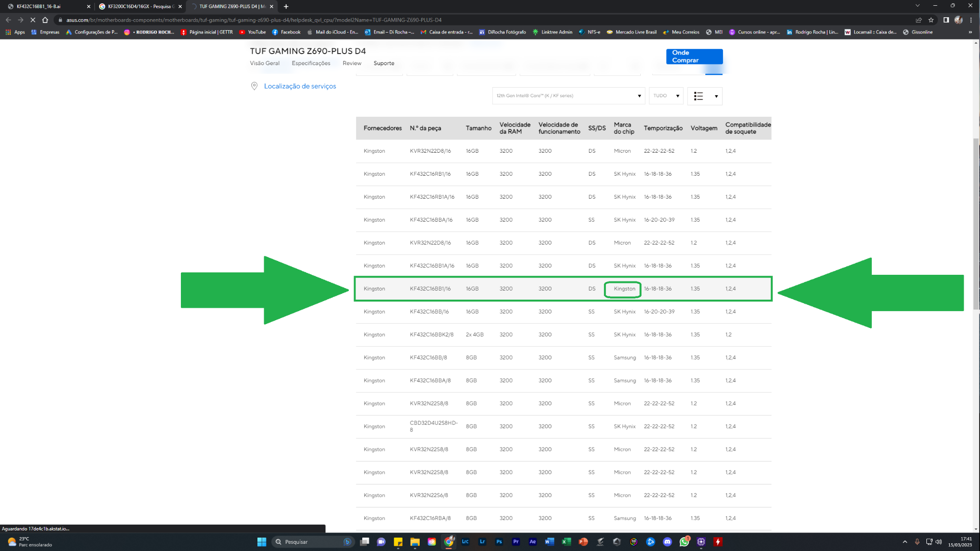
Task: Launch Photoshop from the taskbar
Action: tap(499, 541)
